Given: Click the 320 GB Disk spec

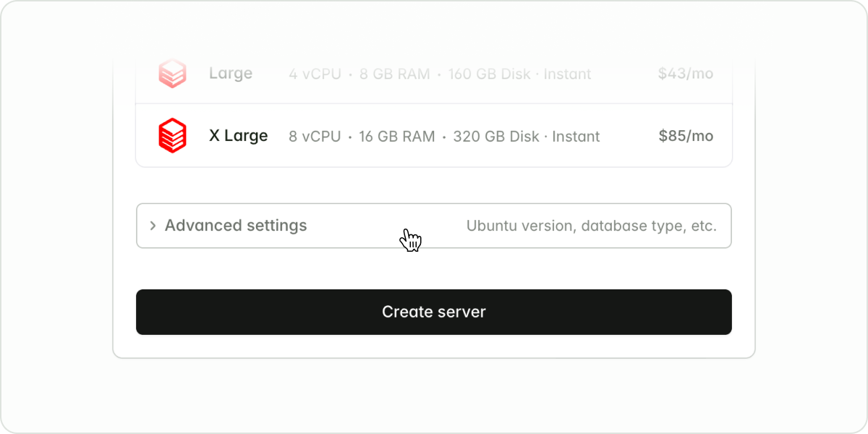Looking at the screenshot, I should pos(496,136).
